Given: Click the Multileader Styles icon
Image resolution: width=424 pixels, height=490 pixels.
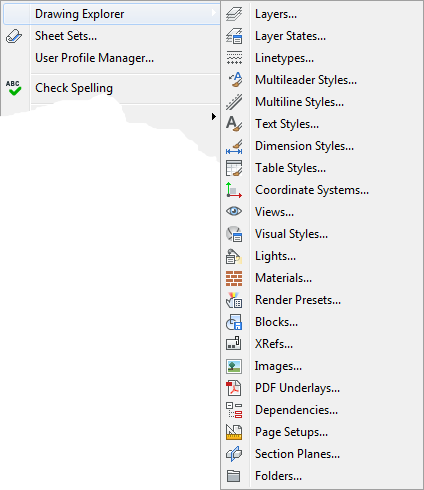Looking at the screenshot, I should (x=235, y=80).
